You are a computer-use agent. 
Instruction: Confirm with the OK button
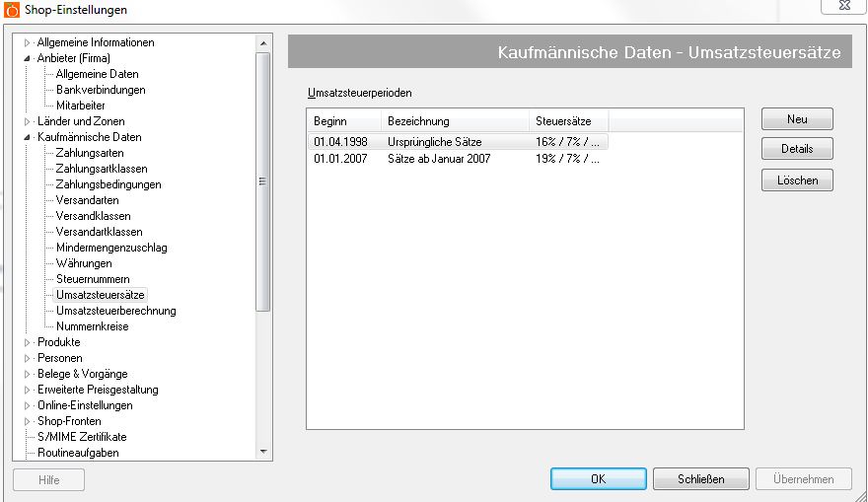tap(598, 479)
